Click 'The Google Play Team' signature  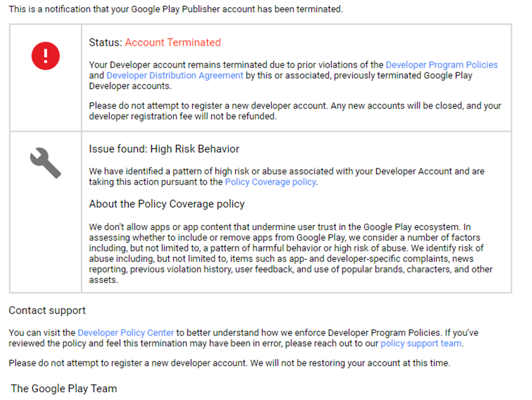64,389
